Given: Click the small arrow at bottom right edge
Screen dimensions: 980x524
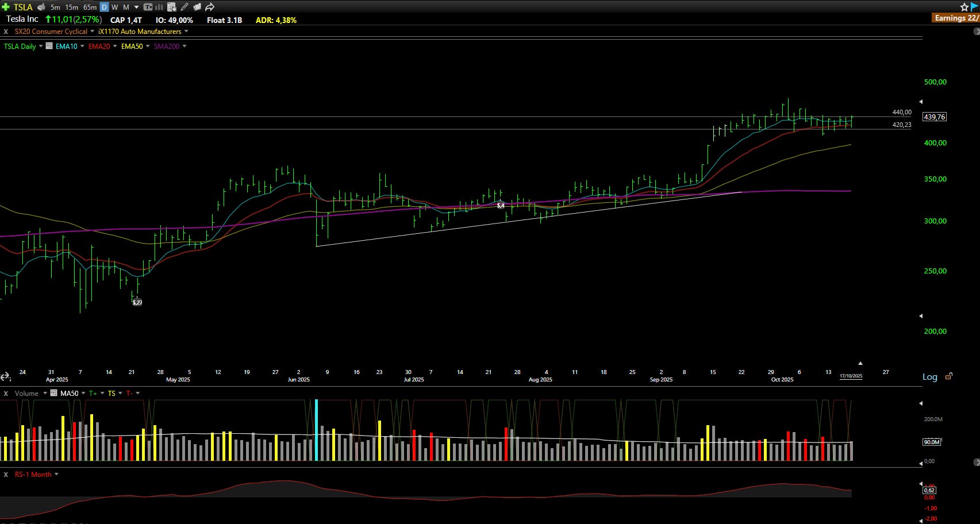Looking at the screenshot, I should [x=977, y=462].
